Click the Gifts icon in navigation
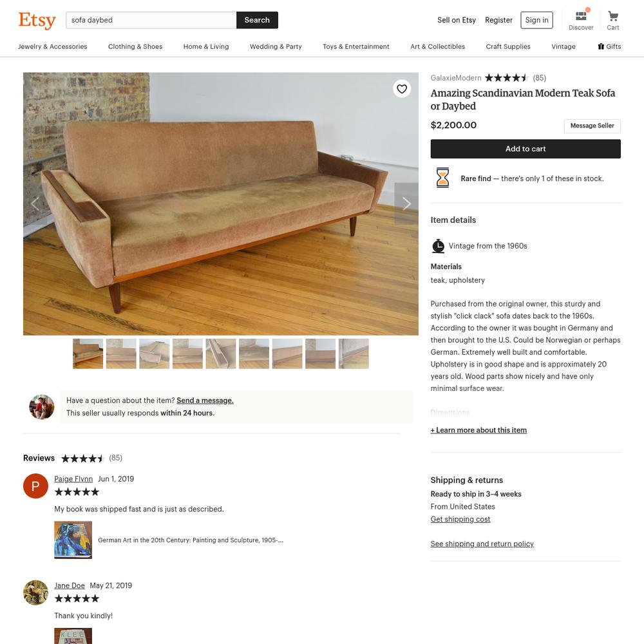644x644 pixels. [x=601, y=46]
